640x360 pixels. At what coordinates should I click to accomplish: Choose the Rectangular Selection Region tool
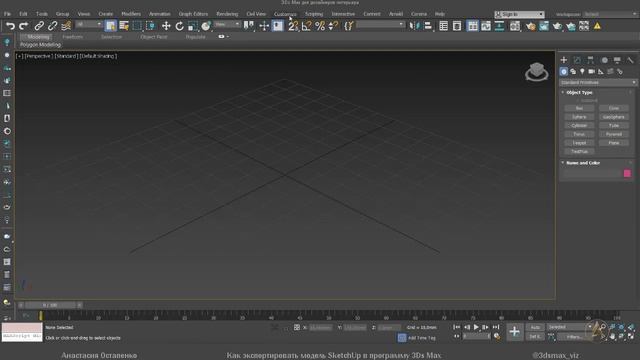(x=137, y=26)
